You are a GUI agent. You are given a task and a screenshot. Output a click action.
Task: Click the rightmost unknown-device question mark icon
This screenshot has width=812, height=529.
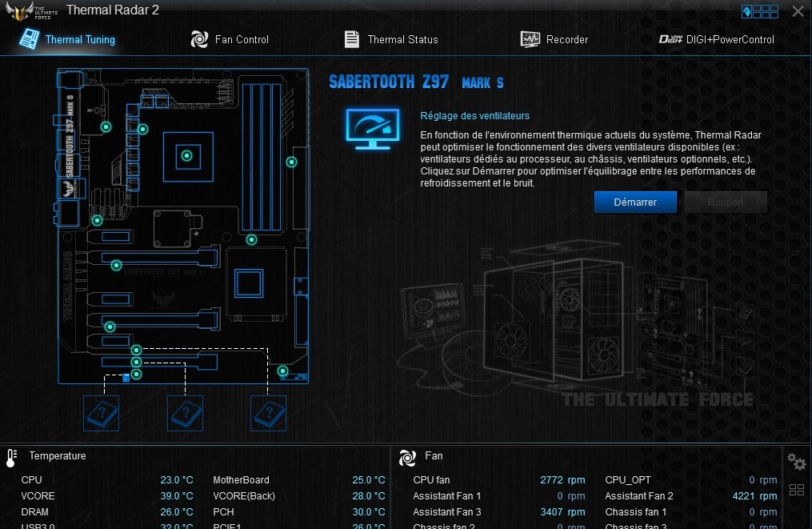[x=268, y=414]
